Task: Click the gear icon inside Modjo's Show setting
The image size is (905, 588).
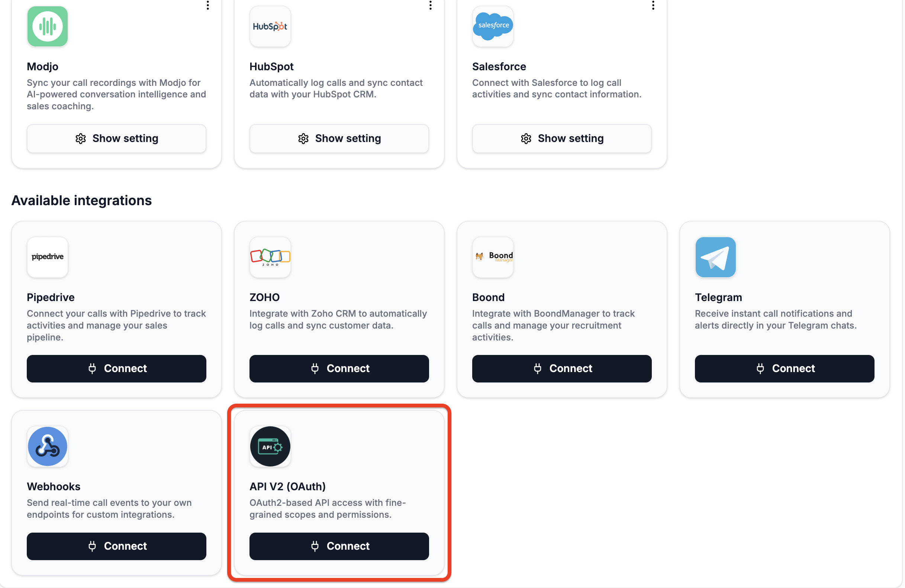Action: pos(80,138)
